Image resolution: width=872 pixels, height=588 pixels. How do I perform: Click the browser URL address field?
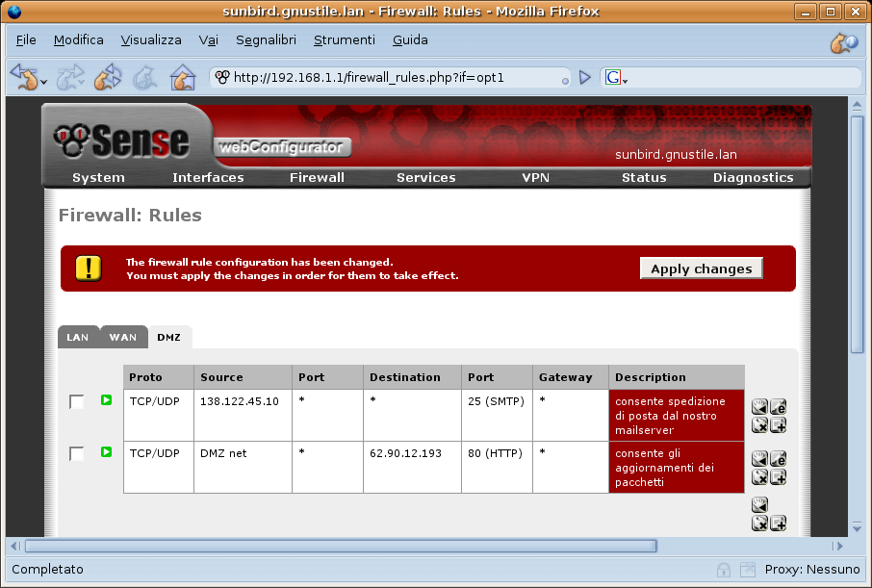[x=395, y=77]
